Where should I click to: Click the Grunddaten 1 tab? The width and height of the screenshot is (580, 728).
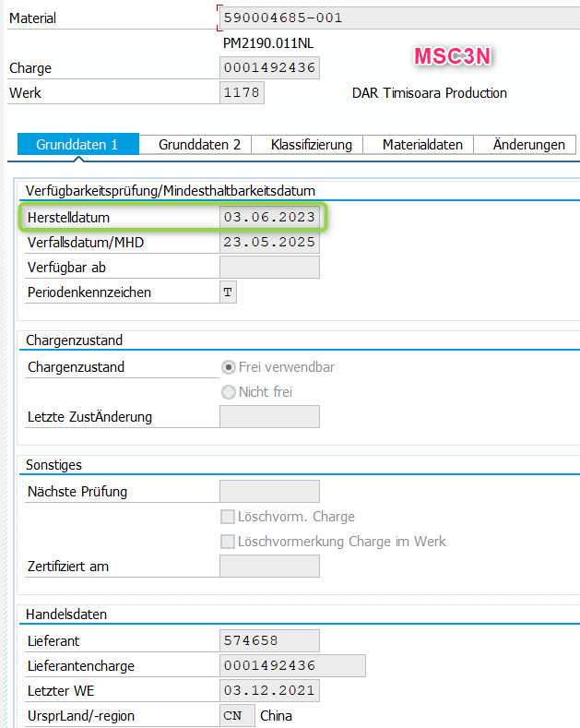[77, 145]
